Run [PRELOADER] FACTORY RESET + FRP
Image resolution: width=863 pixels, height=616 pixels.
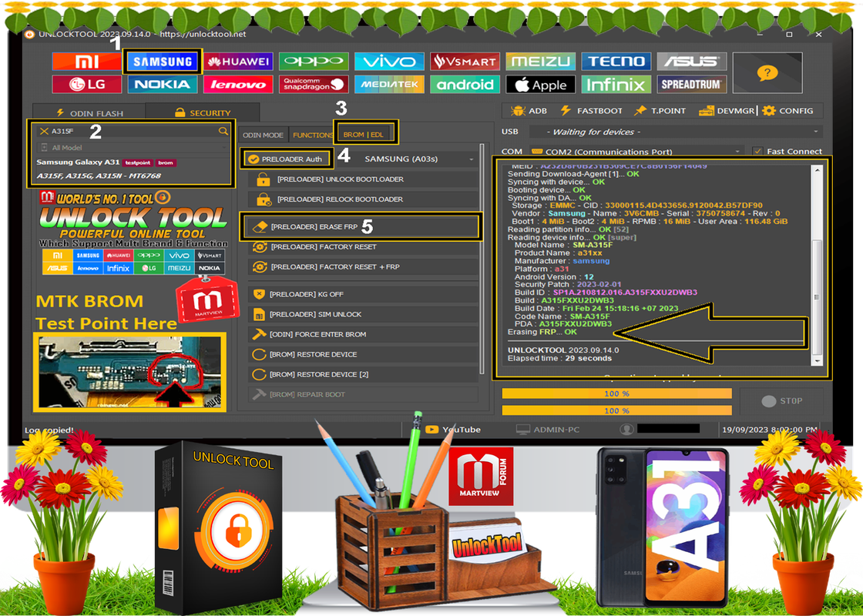pos(363,266)
